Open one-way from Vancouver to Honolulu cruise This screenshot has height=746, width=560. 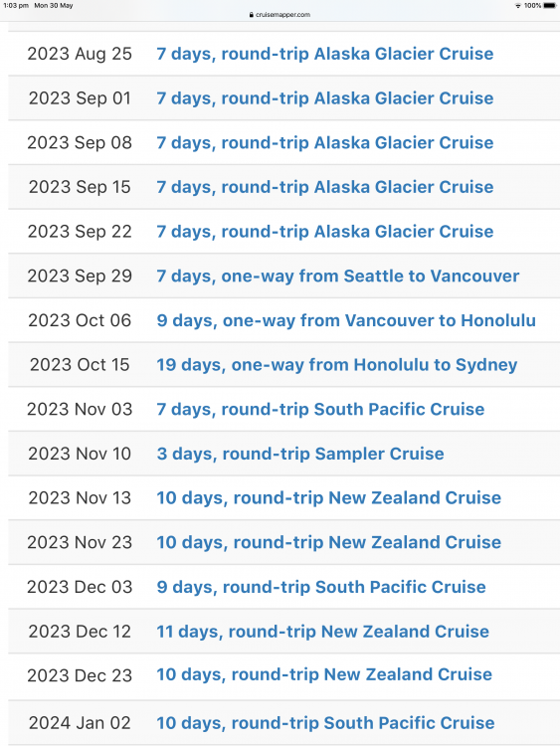(x=346, y=320)
